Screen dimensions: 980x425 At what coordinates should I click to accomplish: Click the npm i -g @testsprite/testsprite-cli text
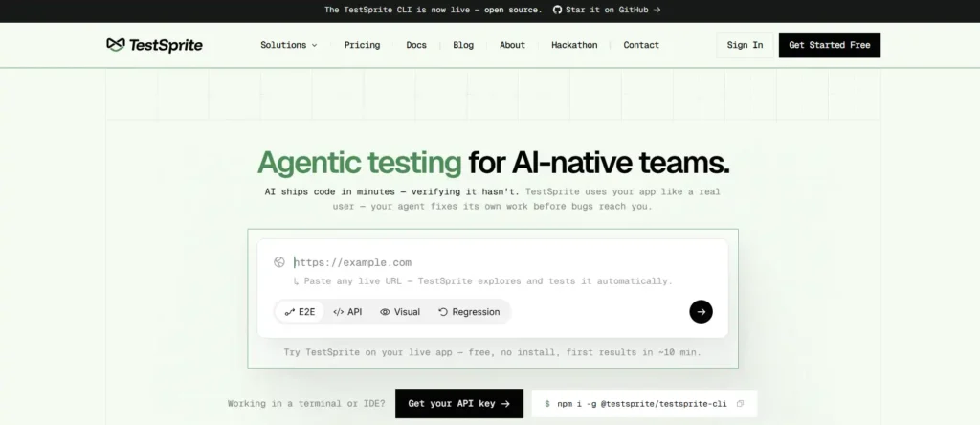(642, 404)
